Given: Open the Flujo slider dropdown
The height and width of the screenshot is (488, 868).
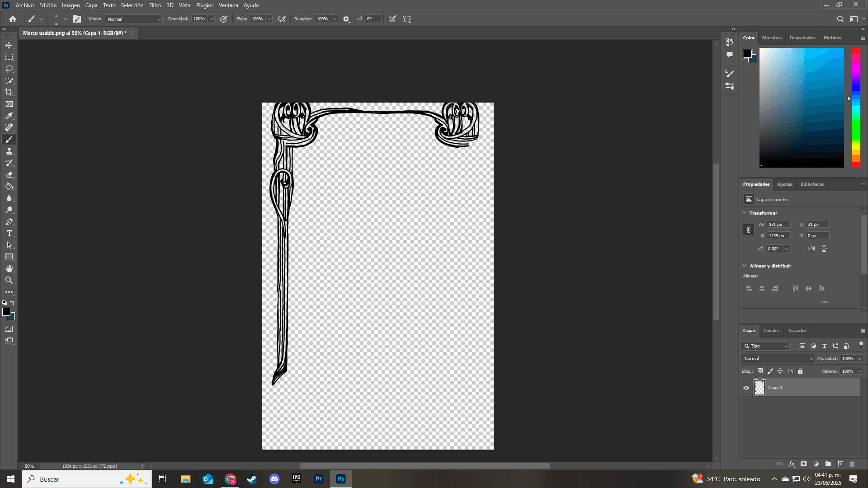Looking at the screenshot, I should (269, 19).
